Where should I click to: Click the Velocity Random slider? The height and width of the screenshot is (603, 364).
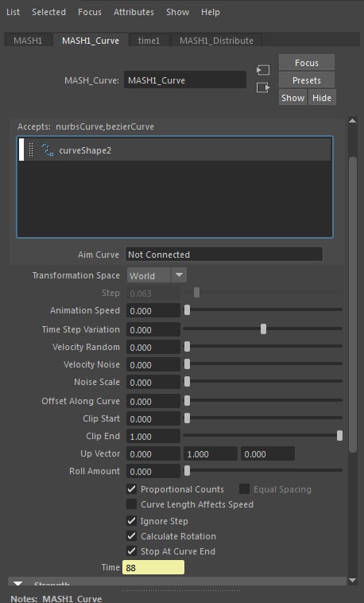tap(262, 347)
